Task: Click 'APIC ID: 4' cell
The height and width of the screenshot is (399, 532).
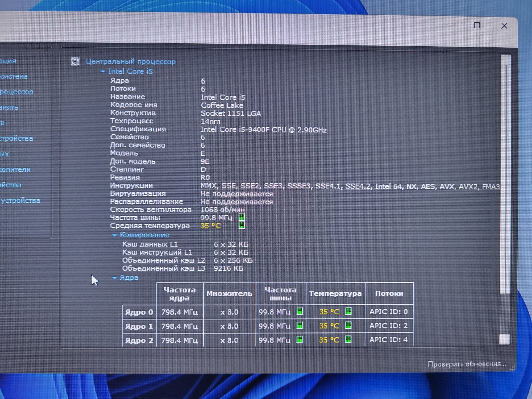Action: 389,340
